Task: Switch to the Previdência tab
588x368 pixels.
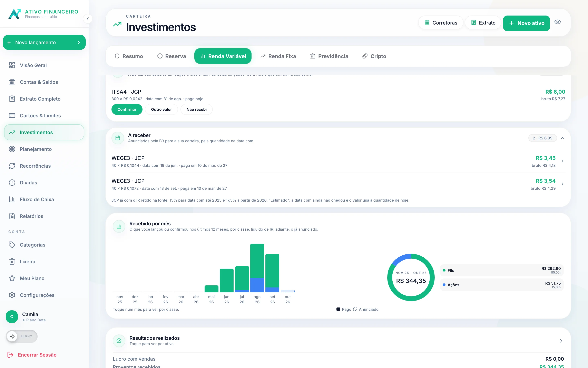Action: (x=329, y=56)
